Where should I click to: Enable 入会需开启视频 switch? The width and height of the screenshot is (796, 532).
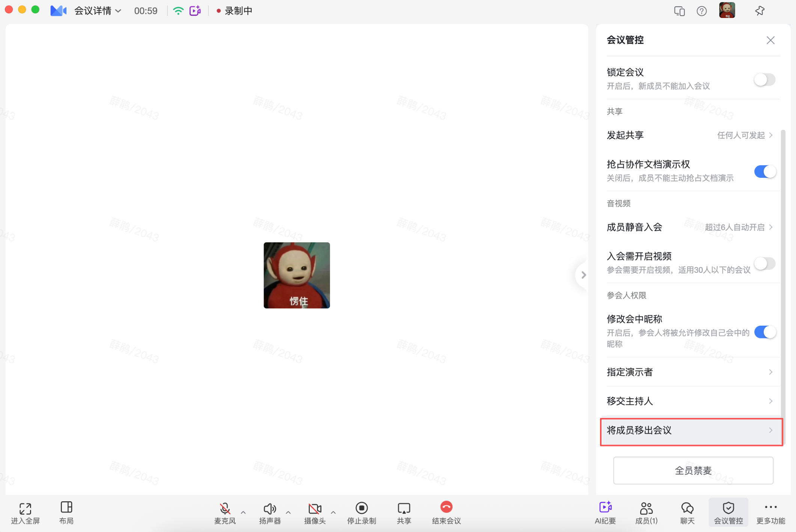(764, 263)
